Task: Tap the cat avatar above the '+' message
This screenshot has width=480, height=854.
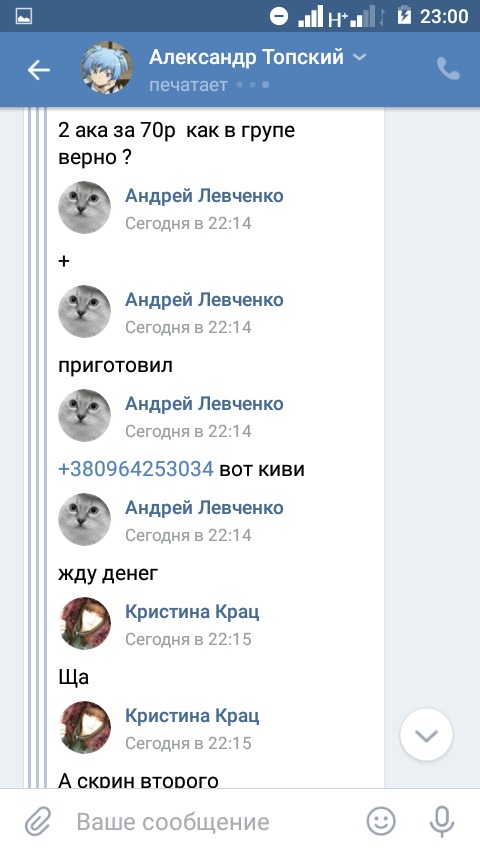Action: (x=84, y=207)
